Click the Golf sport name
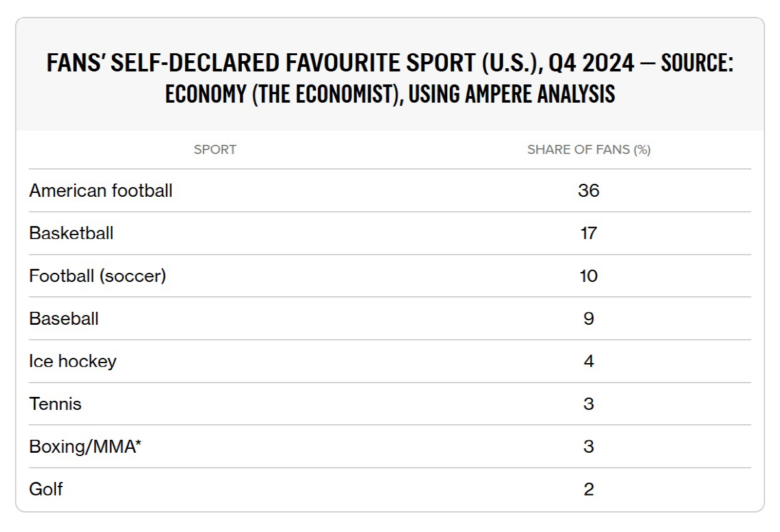The height and width of the screenshot is (532, 780). point(45,489)
